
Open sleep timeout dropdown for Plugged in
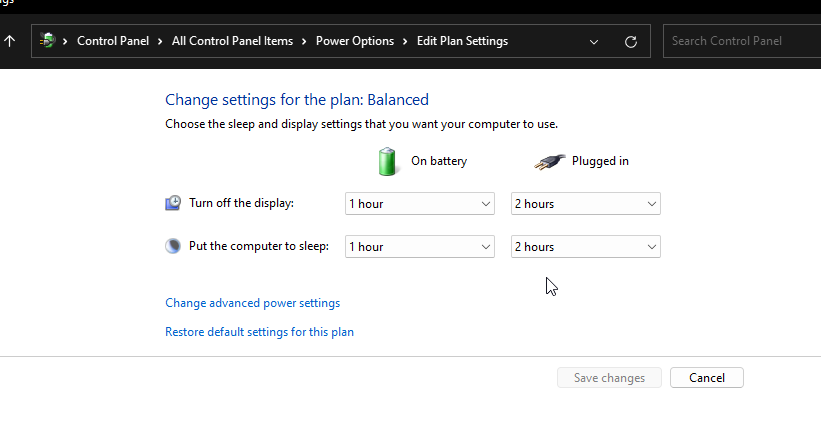(585, 247)
